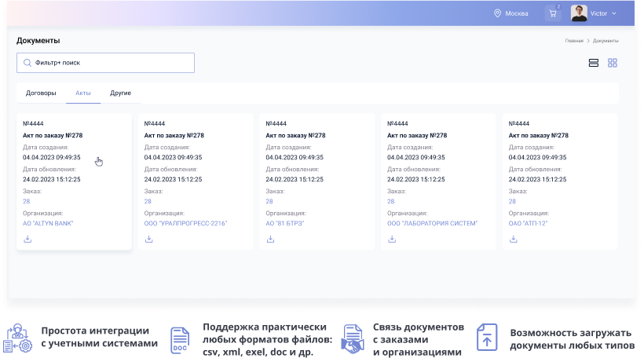Open order 28 link in ОАО "АТП-12" card
This screenshot has width=644, height=358.
(512, 201)
